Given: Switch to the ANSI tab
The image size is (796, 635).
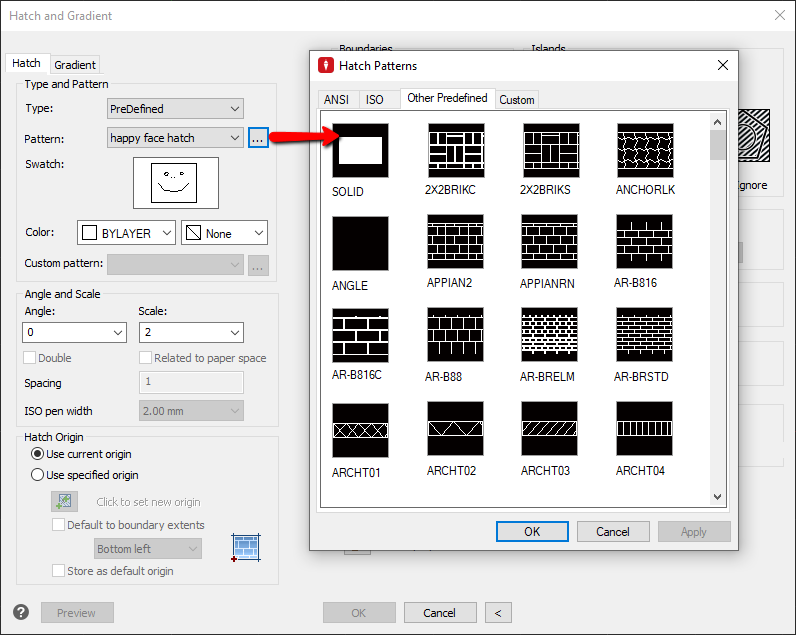Looking at the screenshot, I should click(335, 99).
